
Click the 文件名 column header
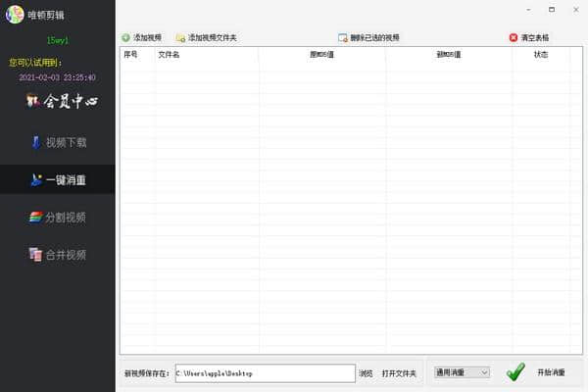click(169, 55)
